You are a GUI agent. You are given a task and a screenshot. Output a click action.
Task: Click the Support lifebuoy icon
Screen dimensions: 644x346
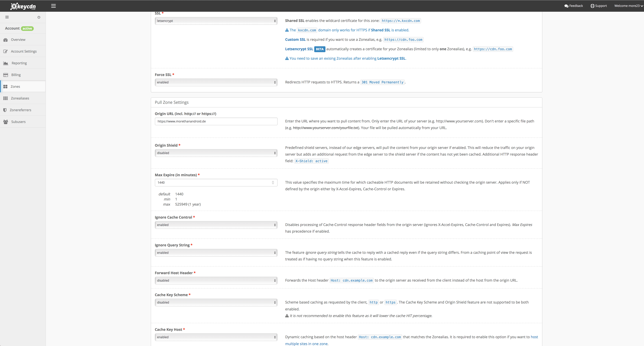pos(592,6)
